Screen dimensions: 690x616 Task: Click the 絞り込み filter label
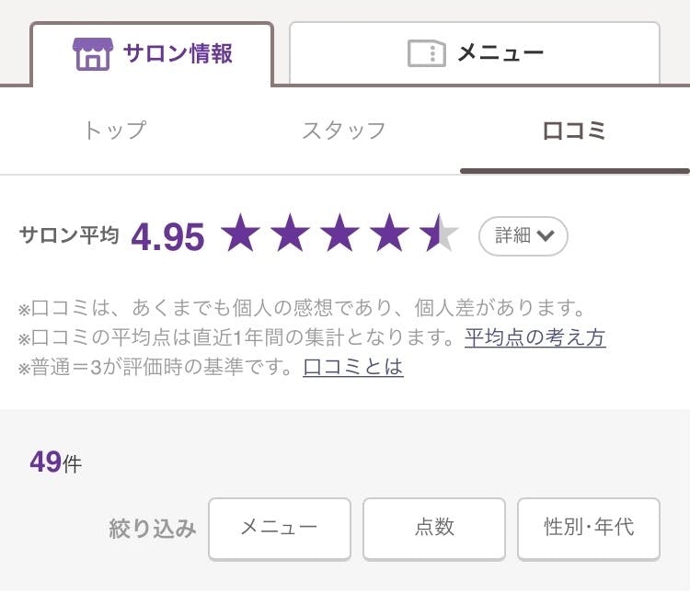point(153,529)
